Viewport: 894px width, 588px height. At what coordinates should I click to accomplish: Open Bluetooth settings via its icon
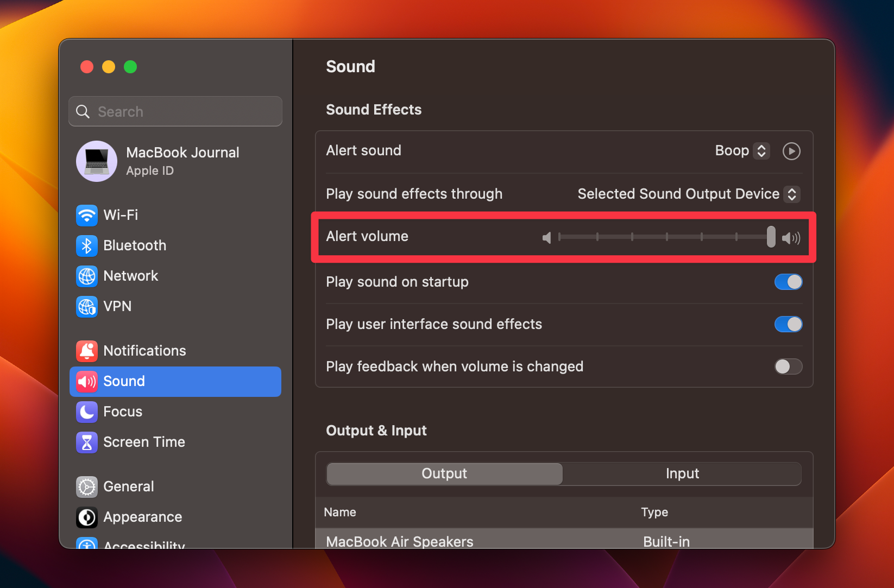pos(86,245)
